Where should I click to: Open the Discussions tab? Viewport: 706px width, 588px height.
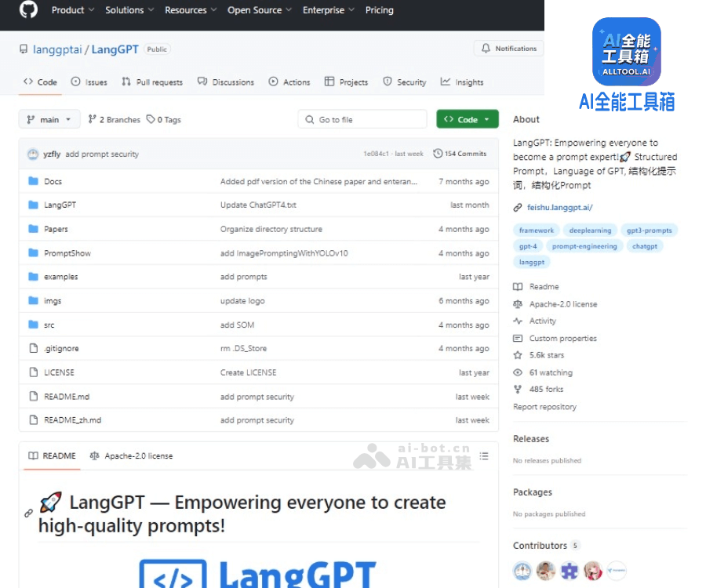(x=226, y=82)
